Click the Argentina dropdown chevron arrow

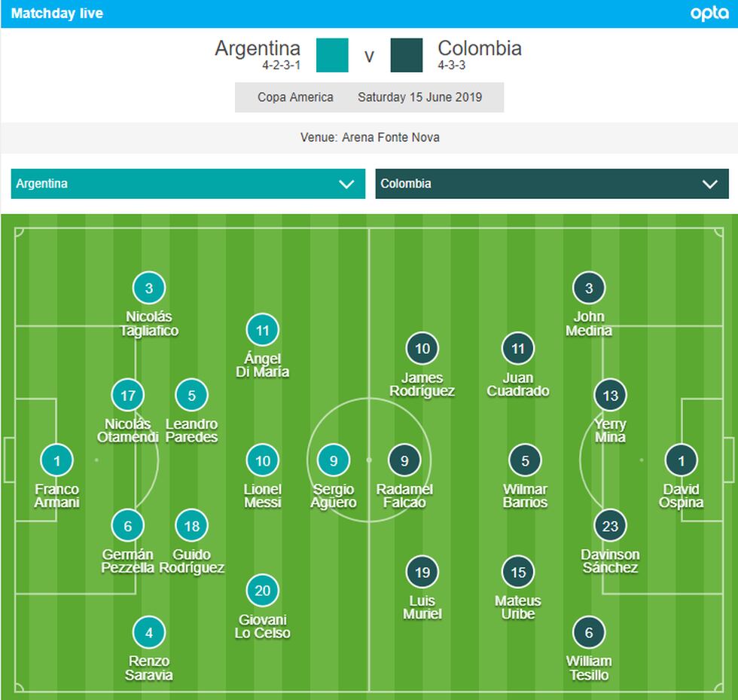point(346,184)
